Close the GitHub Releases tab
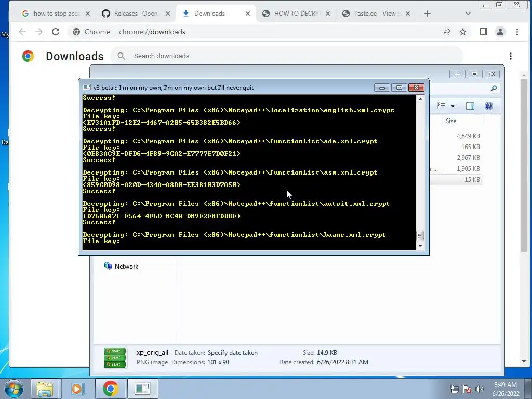 coord(168,14)
